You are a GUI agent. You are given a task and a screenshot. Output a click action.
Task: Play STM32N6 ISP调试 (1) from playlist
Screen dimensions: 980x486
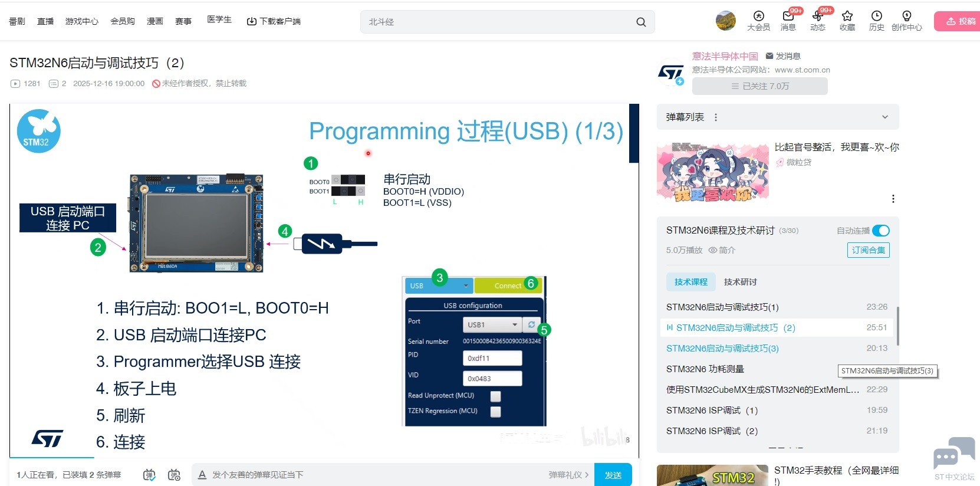(712, 411)
